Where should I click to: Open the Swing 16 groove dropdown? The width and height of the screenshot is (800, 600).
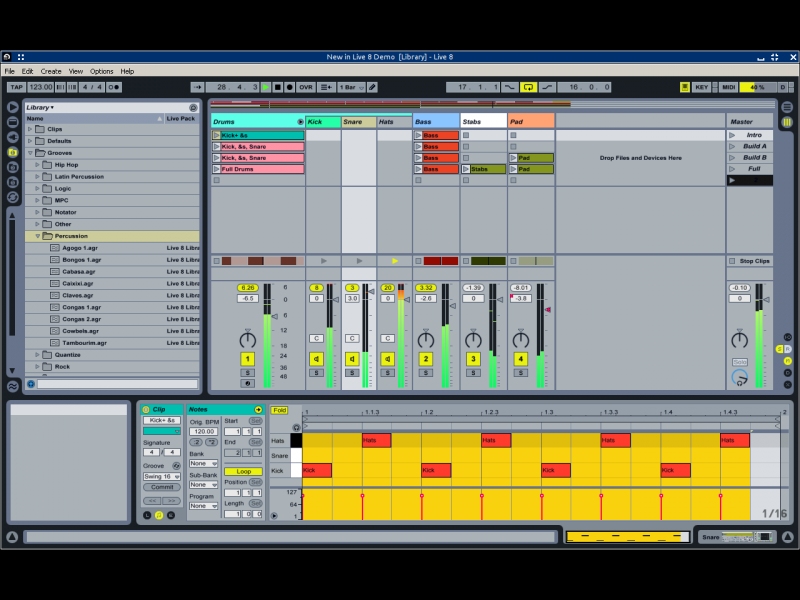pos(161,476)
